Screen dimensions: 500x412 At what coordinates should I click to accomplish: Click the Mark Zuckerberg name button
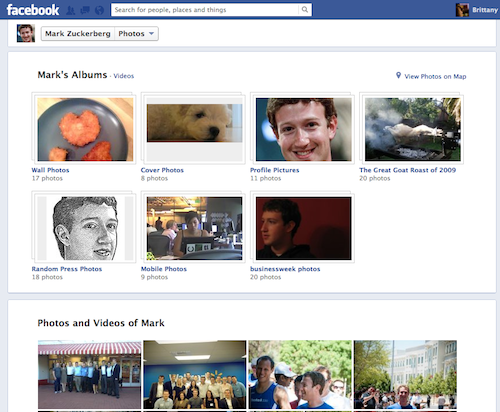coord(78,34)
